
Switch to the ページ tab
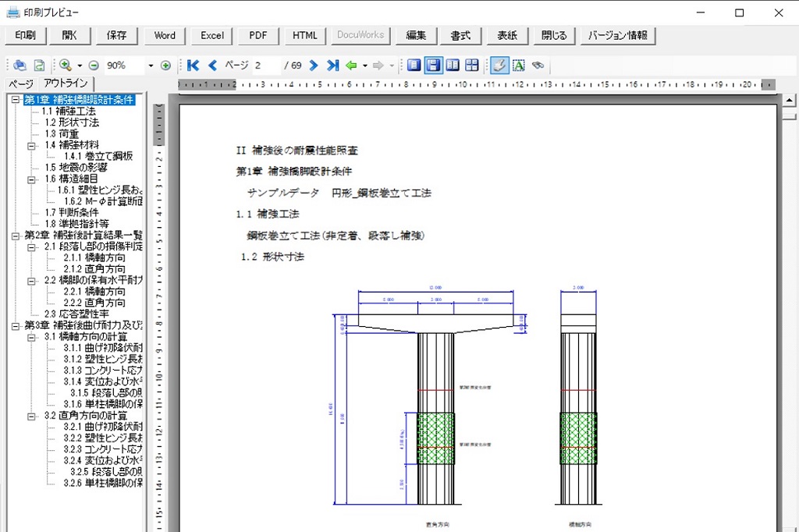(21, 83)
